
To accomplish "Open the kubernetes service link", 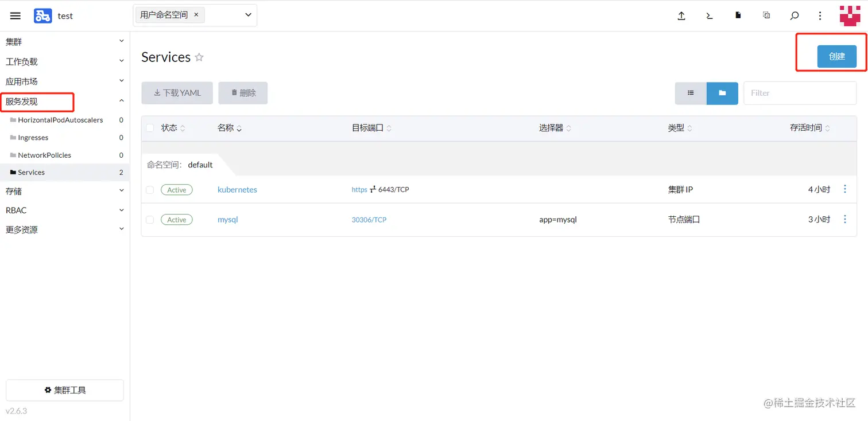I will [x=237, y=189].
